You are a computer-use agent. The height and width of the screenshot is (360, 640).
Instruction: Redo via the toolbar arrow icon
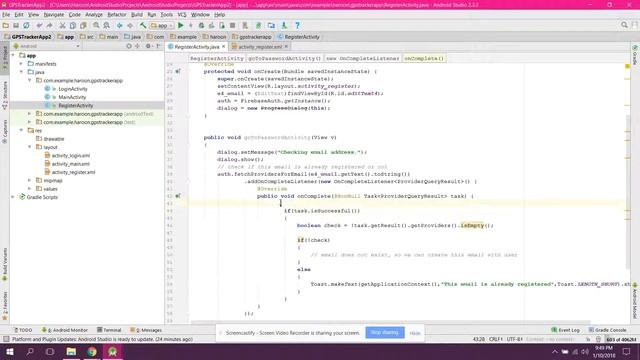pos(49,25)
